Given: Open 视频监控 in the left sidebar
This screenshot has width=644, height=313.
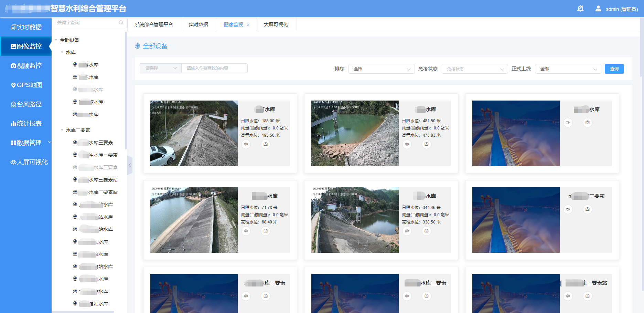Looking at the screenshot, I should click(x=26, y=65).
